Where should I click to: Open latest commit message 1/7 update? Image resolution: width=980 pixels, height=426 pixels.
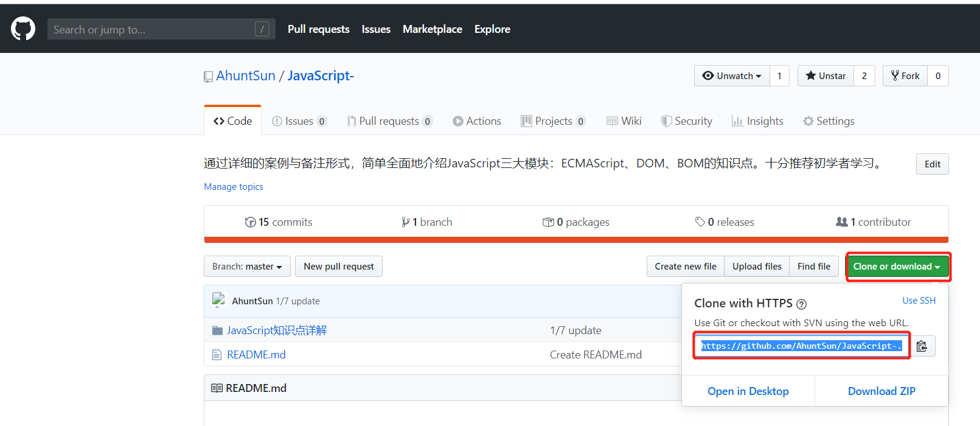pos(298,301)
